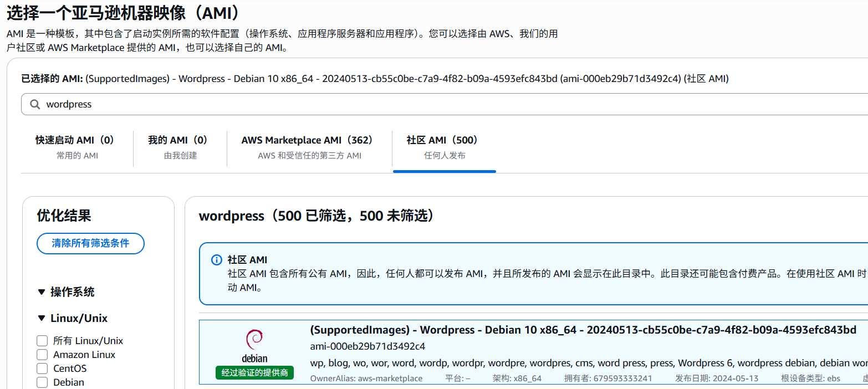868x389 pixels.
Task: Click 拥有者: 679593333241 text
Action: point(608,378)
